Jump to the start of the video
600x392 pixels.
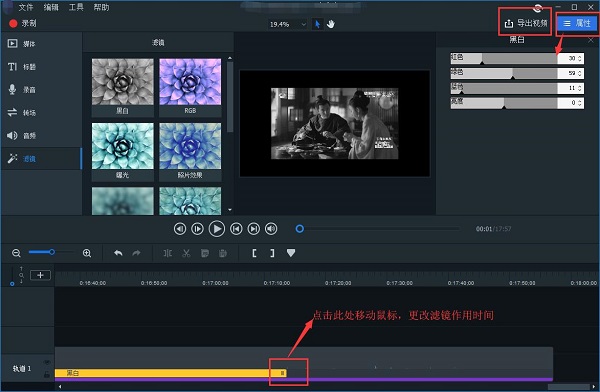pyautogui.click(x=236, y=229)
